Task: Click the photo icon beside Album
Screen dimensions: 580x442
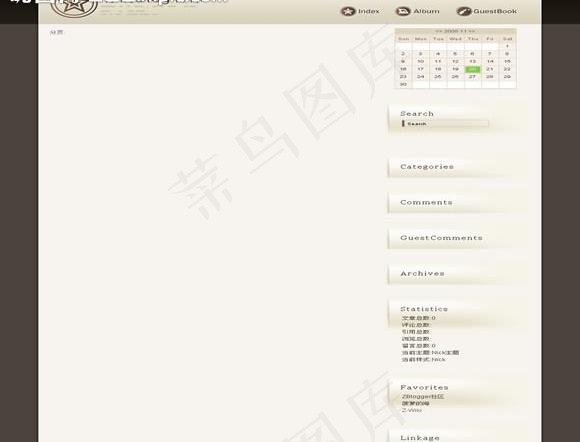Action: click(x=403, y=11)
